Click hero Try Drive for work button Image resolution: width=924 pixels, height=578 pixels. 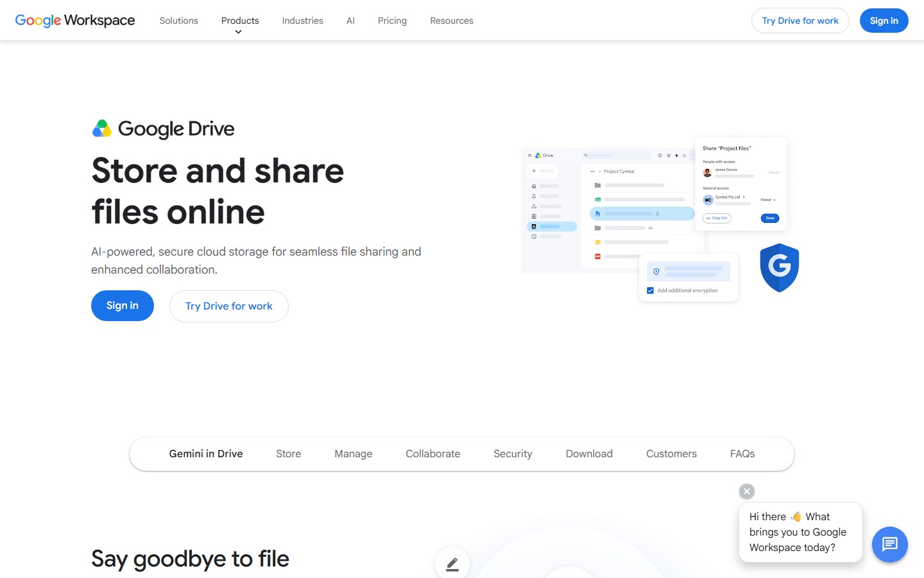229,306
